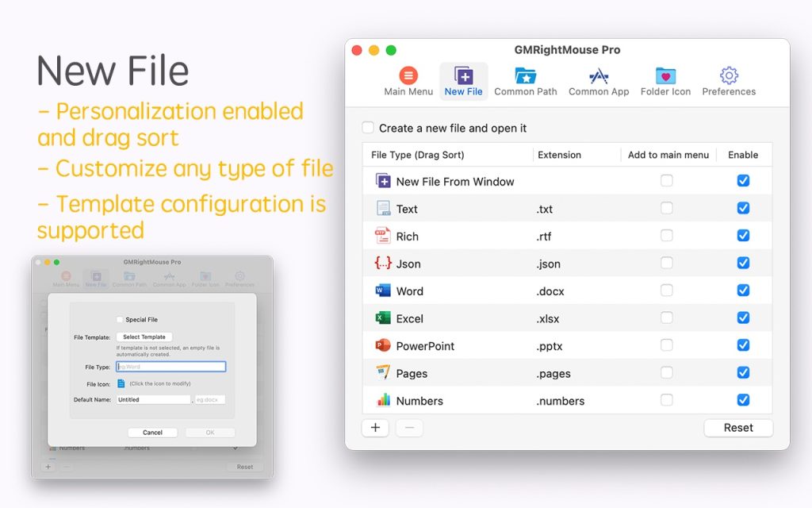This screenshot has width=812, height=508.
Task: Switch to the New File tab
Action: click(x=463, y=75)
